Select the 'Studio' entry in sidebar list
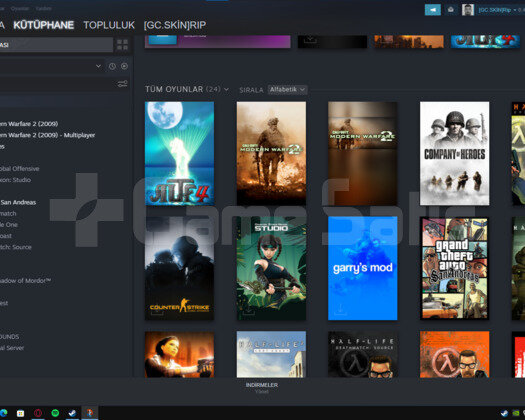Screen dimensions: 525x420 tap(15, 180)
